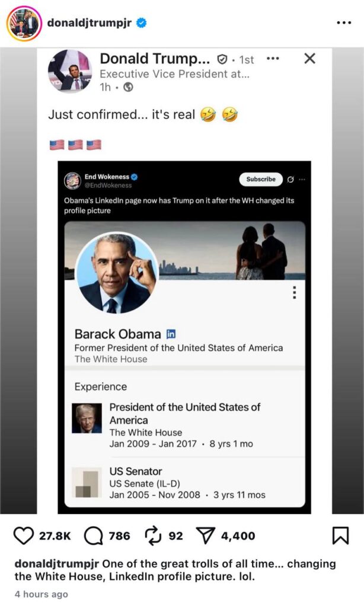This screenshot has width=364, height=607.
Task: Click the Grok icon next to Subscribe
Action: pyautogui.click(x=290, y=179)
